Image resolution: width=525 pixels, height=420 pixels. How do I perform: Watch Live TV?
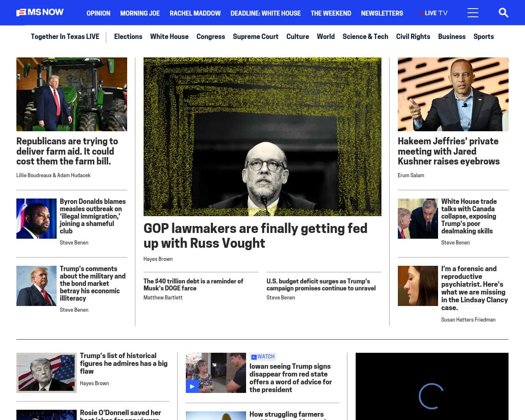tap(434, 13)
